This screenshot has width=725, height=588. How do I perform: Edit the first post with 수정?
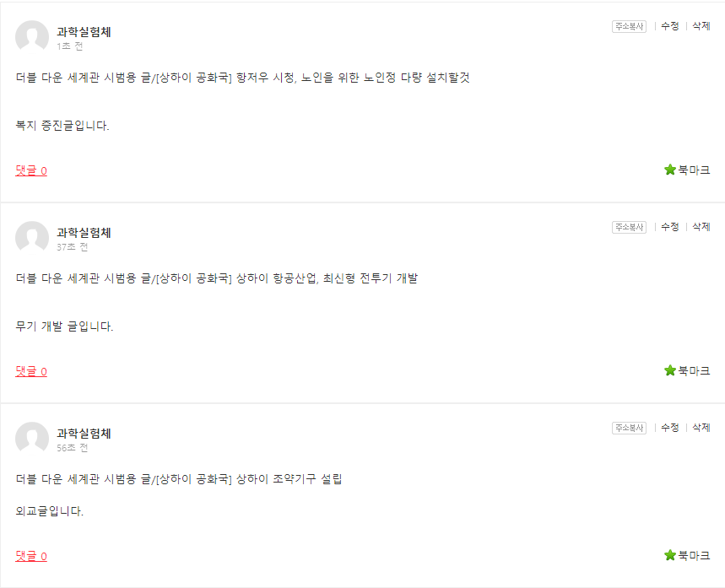pos(669,26)
